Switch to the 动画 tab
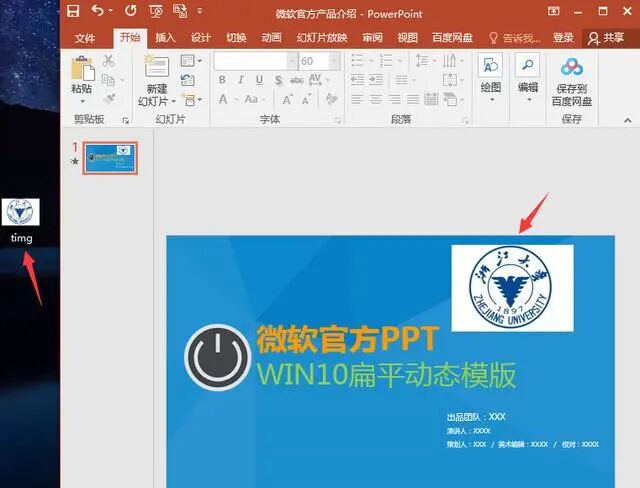This screenshot has width=640, height=488. pos(271,38)
